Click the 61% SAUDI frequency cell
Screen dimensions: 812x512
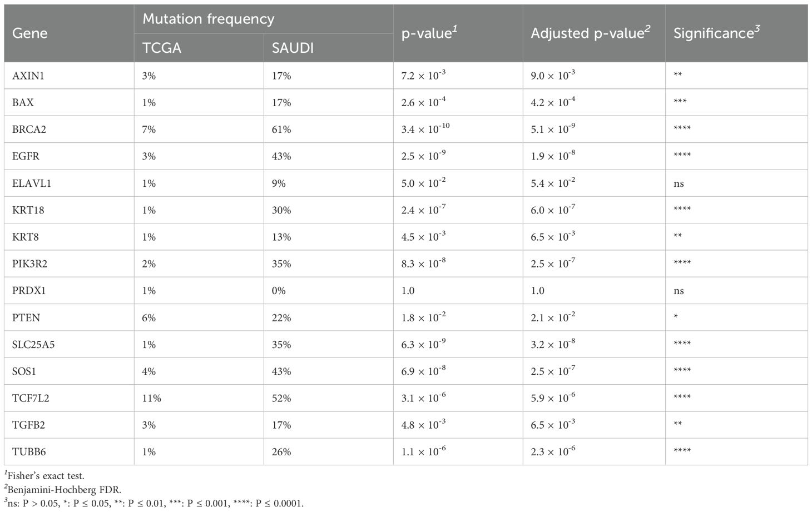[281, 130]
